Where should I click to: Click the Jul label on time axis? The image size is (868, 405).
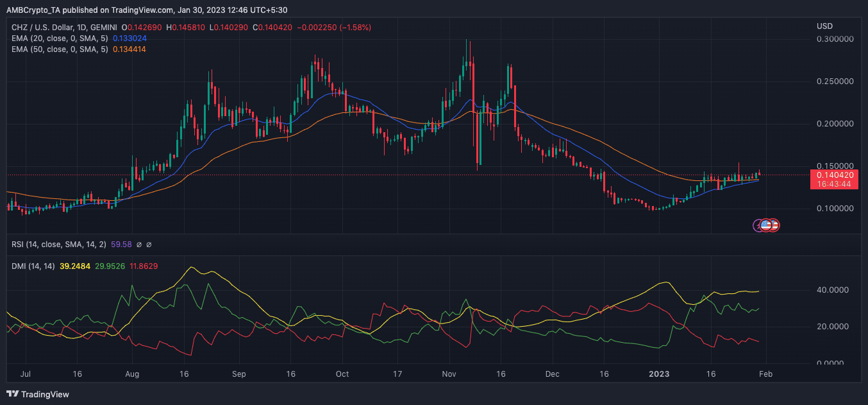pos(26,373)
